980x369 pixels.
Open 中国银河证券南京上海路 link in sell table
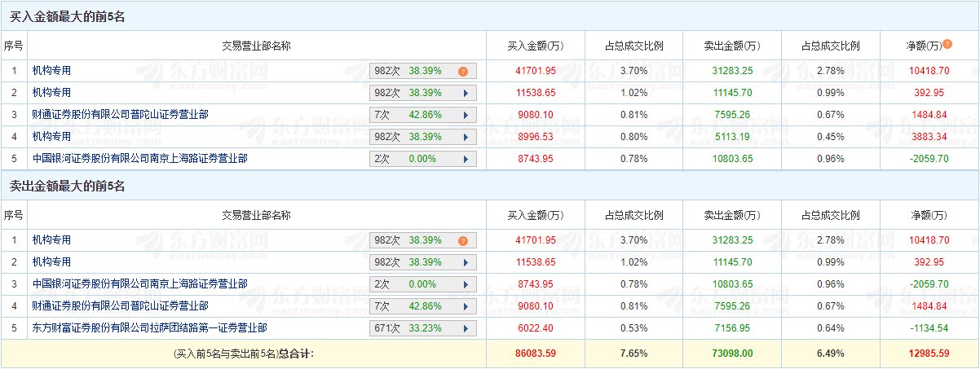point(139,284)
